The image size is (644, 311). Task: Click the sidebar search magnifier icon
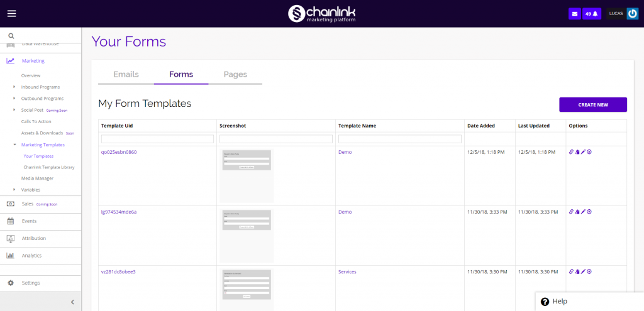point(11,36)
